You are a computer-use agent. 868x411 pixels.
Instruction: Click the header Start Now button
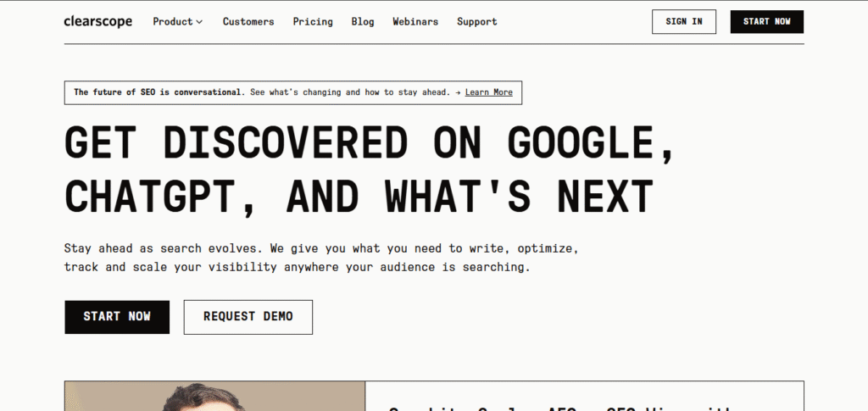pos(766,22)
